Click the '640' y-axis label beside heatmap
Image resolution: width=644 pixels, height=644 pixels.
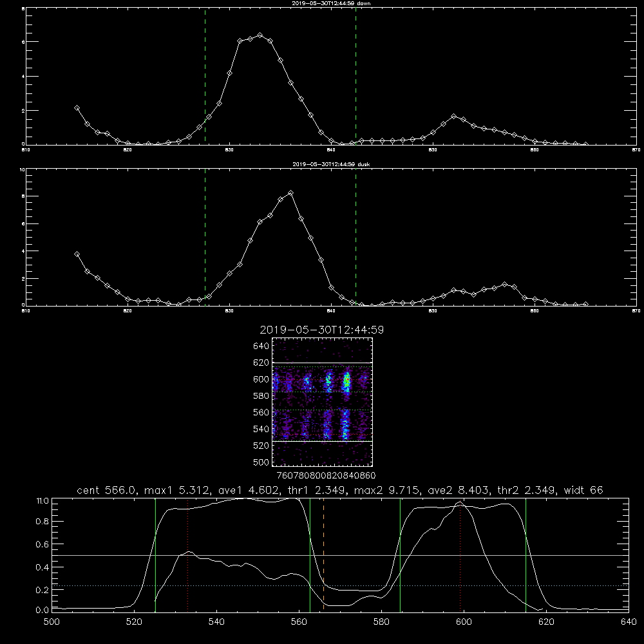point(261,346)
